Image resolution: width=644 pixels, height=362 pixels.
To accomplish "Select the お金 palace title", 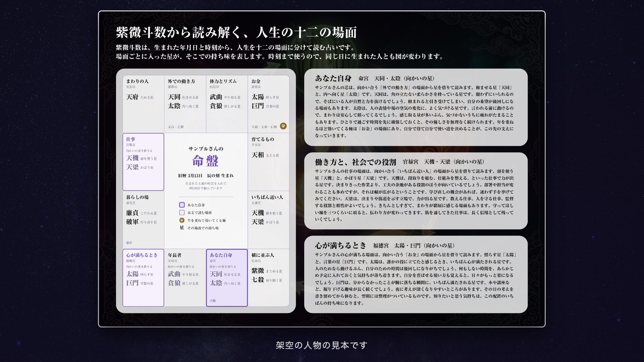I will [256, 81].
